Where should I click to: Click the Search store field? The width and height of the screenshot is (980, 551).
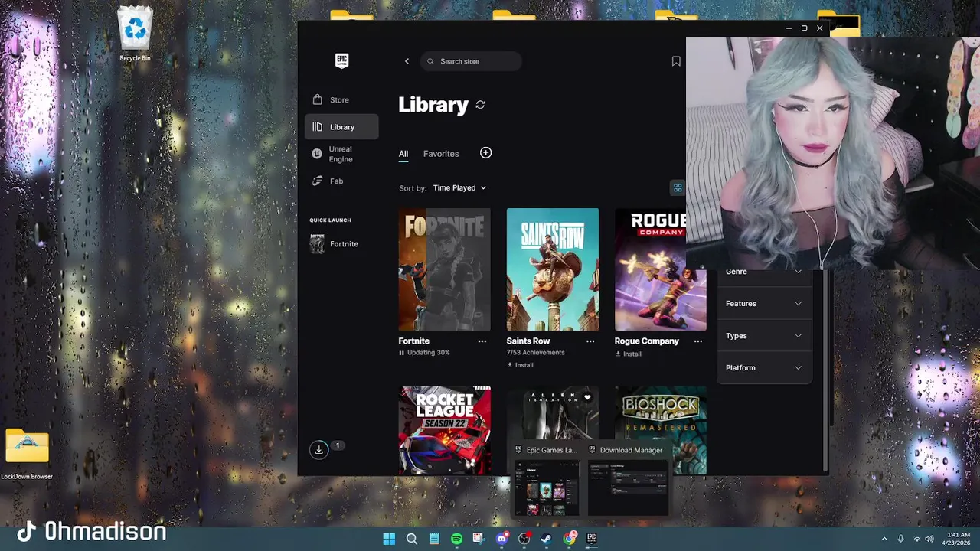471,61
